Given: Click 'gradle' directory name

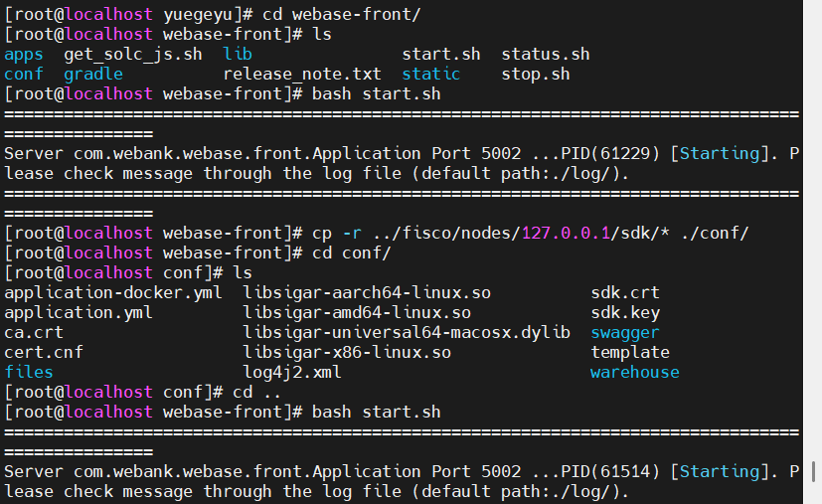Looking at the screenshot, I should 93,75.
